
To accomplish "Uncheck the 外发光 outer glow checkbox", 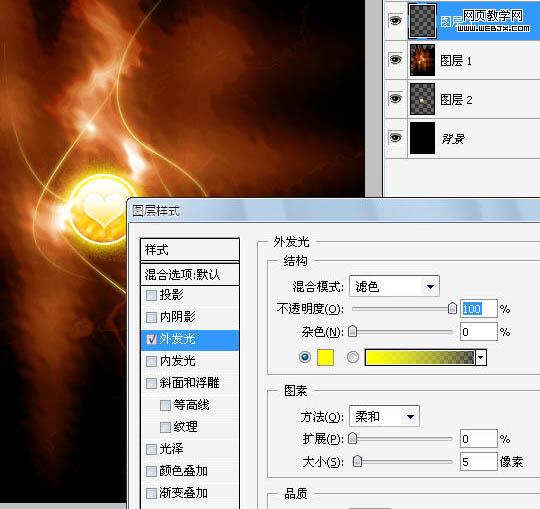I will tap(151, 340).
